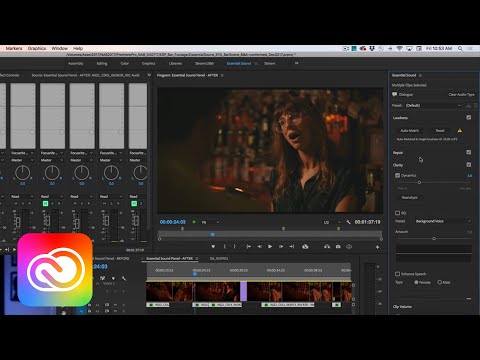Click the Dialogue speech bubble icon
The width and height of the screenshot is (480, 360).
[x=395, y=95]
